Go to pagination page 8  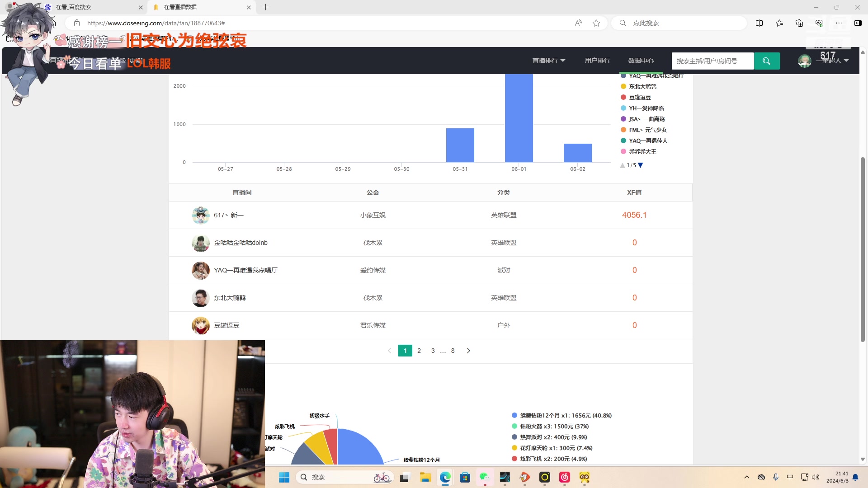pos(453,351)
